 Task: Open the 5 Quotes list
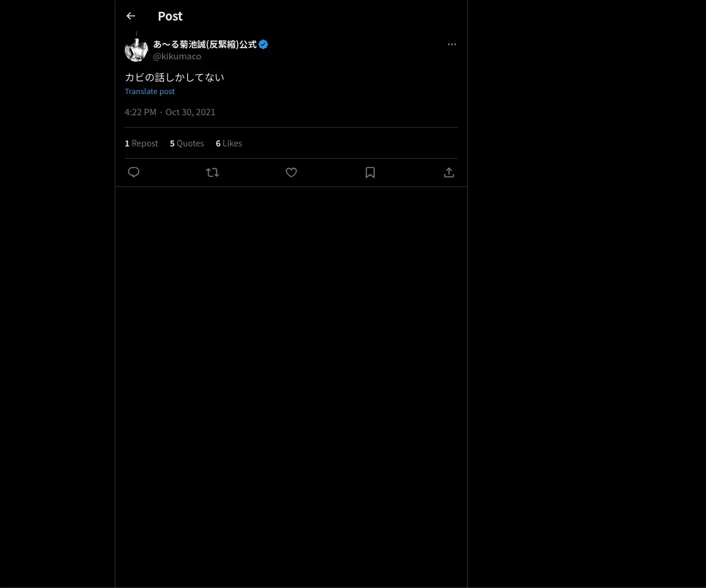187,143
